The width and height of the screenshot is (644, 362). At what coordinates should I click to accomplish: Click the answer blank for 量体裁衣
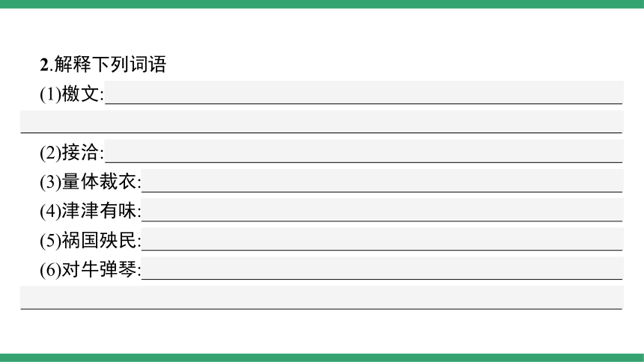[382, 180]
